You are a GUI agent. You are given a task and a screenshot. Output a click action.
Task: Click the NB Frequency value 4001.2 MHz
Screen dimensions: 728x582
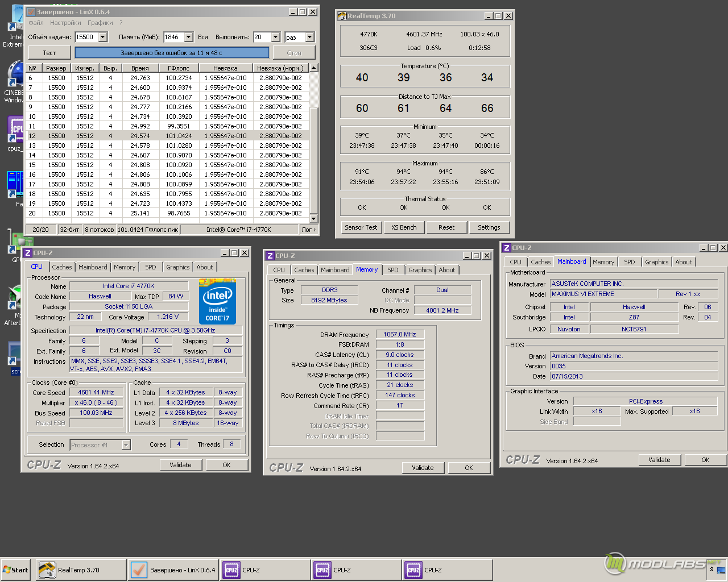(442, 310)
